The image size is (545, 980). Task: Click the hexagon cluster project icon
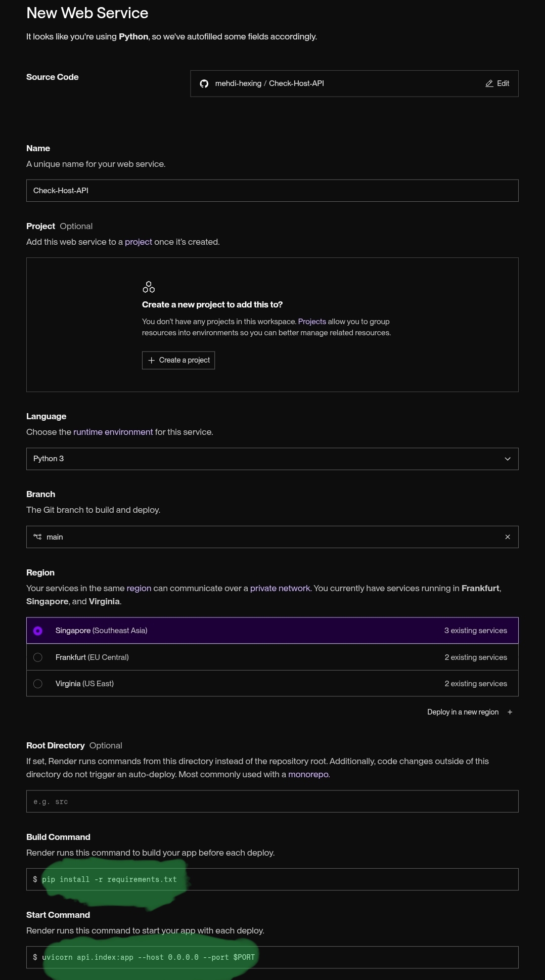tap(149, 287)
